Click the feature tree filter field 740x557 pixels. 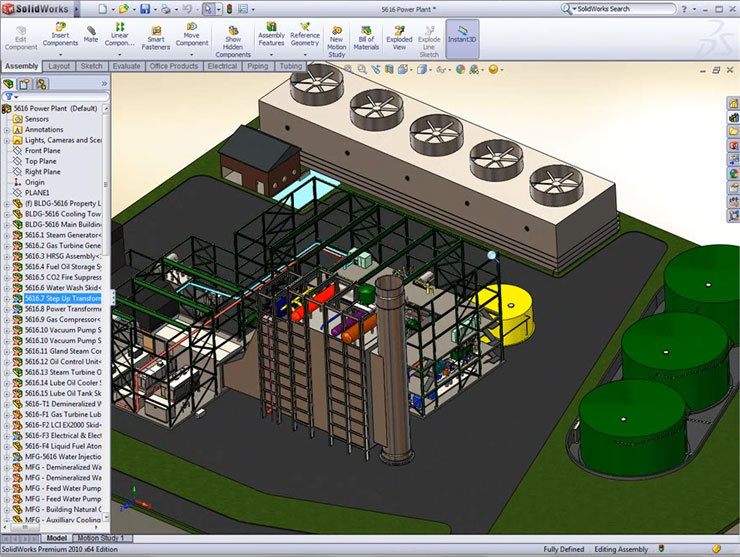pos(56,97)
